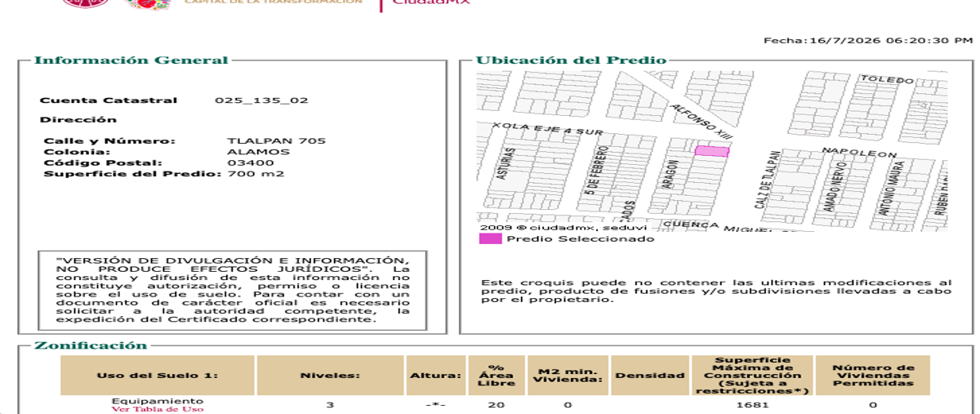
Task: Click the Ubicación del Predio section title
Action: tap(571, 60)
